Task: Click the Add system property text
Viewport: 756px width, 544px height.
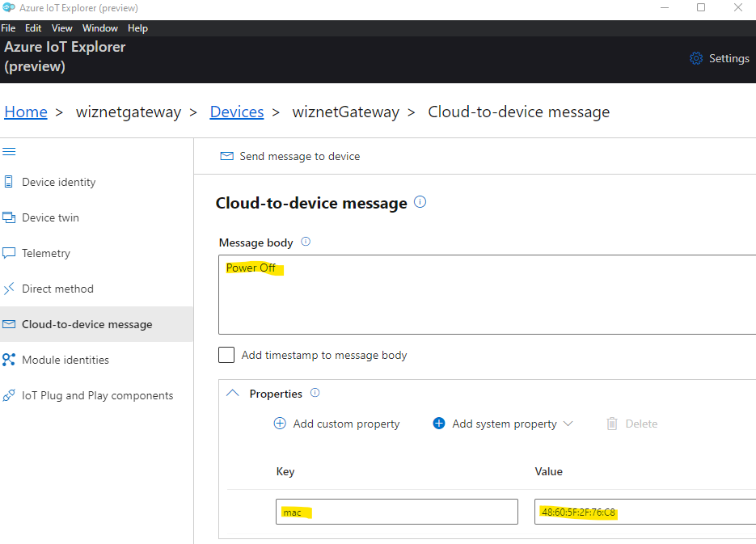Action: click(505, 424)
